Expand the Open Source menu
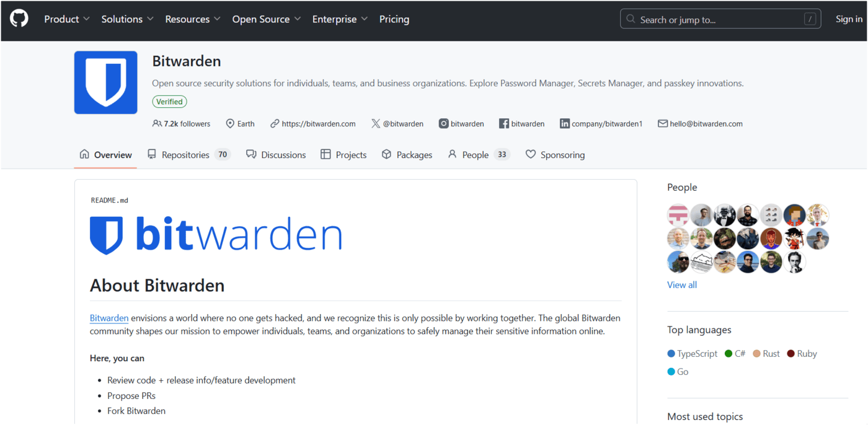The height and width of the screenshot is (425, 868). point(267,19)
